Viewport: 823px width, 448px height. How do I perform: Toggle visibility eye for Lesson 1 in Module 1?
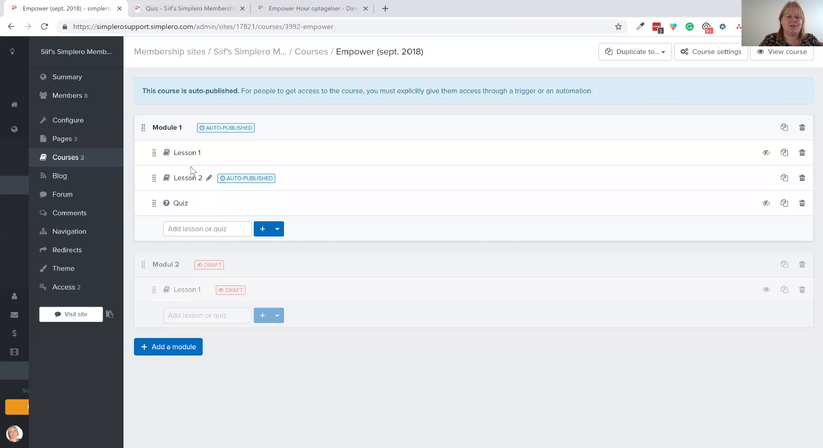pyautogui.click(x=766, y=153)
